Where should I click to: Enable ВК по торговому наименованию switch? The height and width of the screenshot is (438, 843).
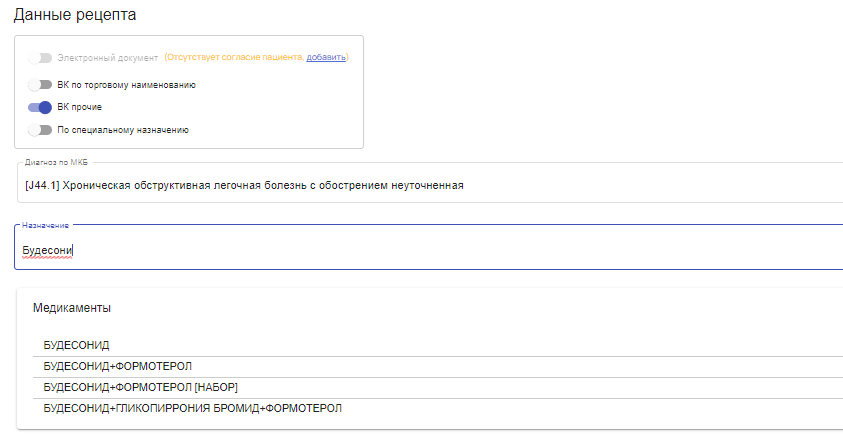[x=40, y=85]
